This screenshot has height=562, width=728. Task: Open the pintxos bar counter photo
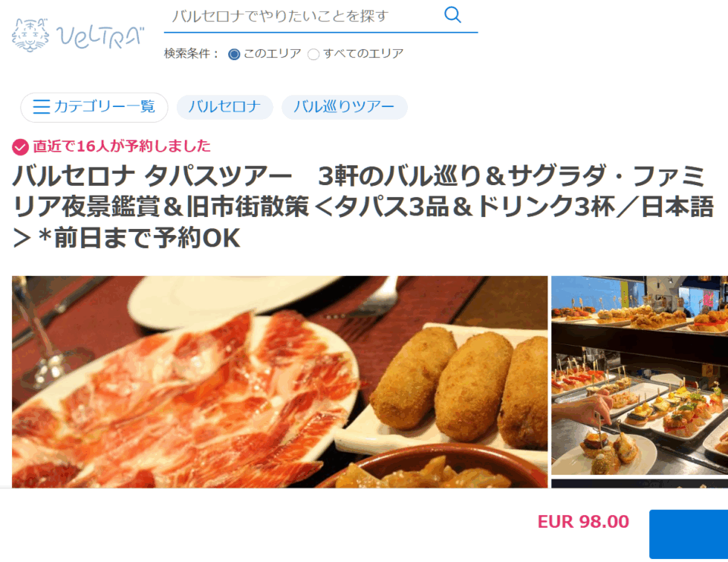[639, 375]
